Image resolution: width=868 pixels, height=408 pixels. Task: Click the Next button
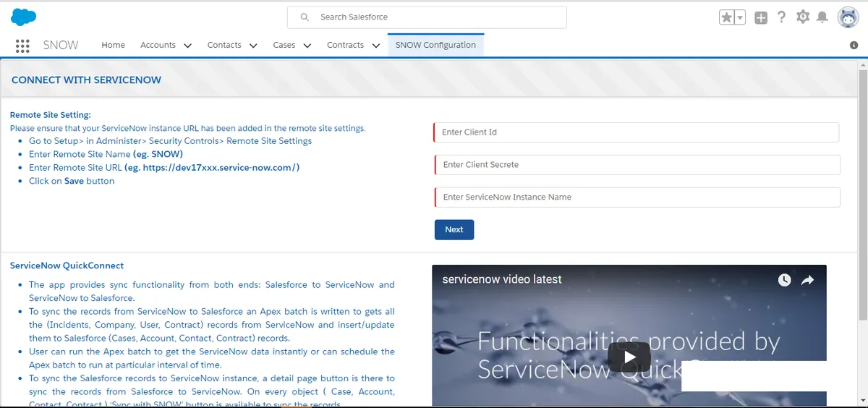coord(454,229)
